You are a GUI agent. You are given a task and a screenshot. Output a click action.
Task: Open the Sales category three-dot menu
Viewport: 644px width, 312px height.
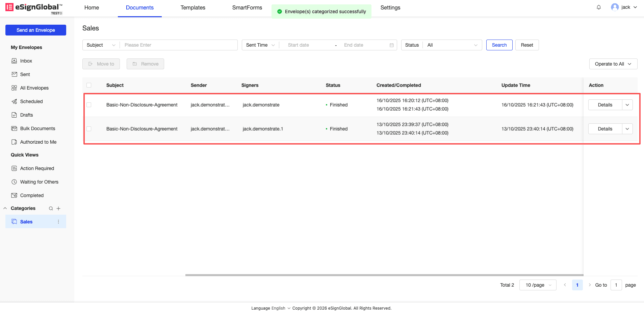pos(58,222)
